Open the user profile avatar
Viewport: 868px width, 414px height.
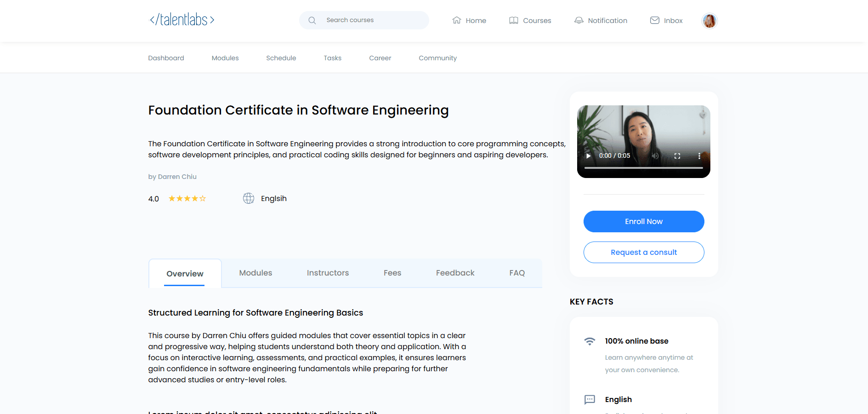click(709, 21)
